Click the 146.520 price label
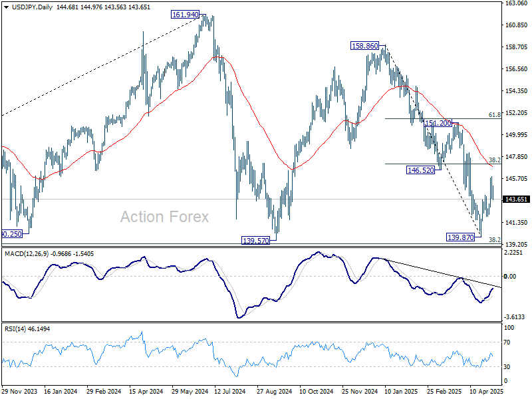 point(420,170)
